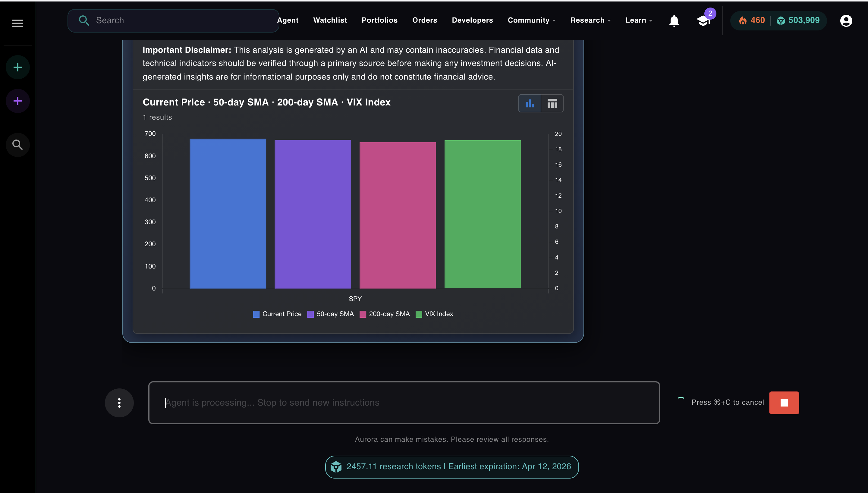Click the flame streak counter icon
Screen dimensions: 868x493
pyautogui.click(x=744, y=20)
